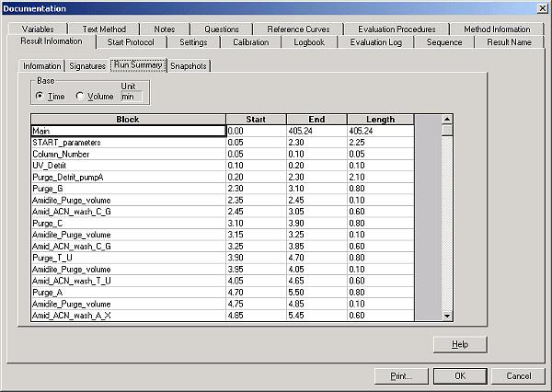The image size is (552, 392).
Task: Open the Evaluation Procedures tab
Action: click(397, 29)
